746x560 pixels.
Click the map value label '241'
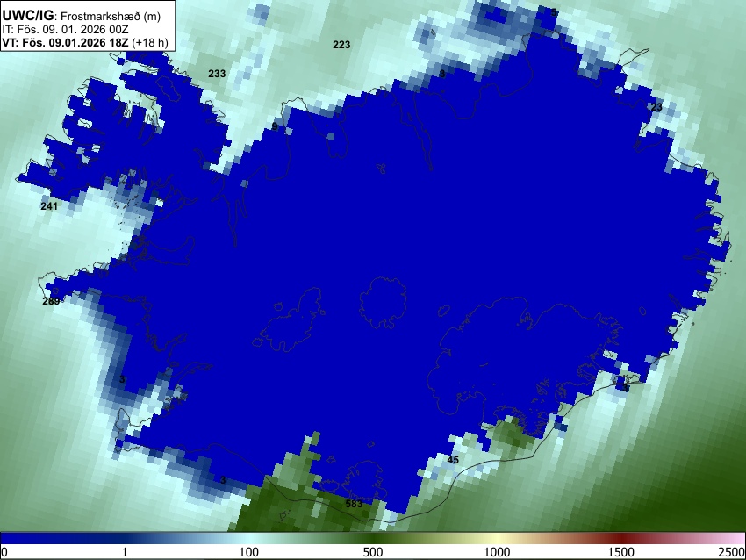click(49, 206)
